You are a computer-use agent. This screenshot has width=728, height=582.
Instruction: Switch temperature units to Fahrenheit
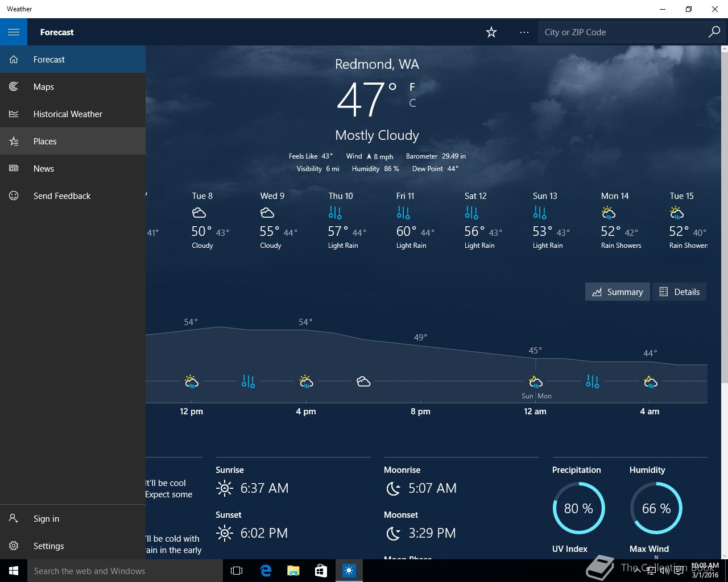click(x=412, y=87)
